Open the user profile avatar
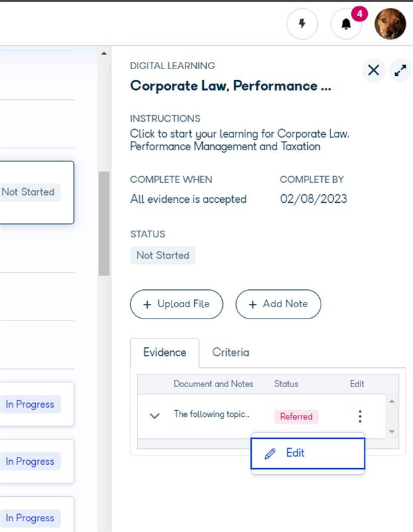 point(390,24)
